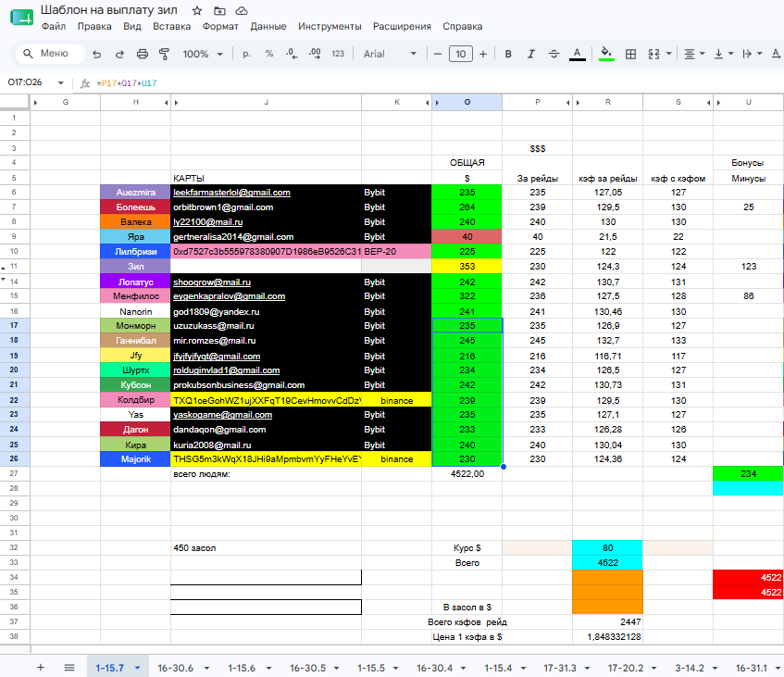
Task: Star the document title
Action: click(197, 10)
